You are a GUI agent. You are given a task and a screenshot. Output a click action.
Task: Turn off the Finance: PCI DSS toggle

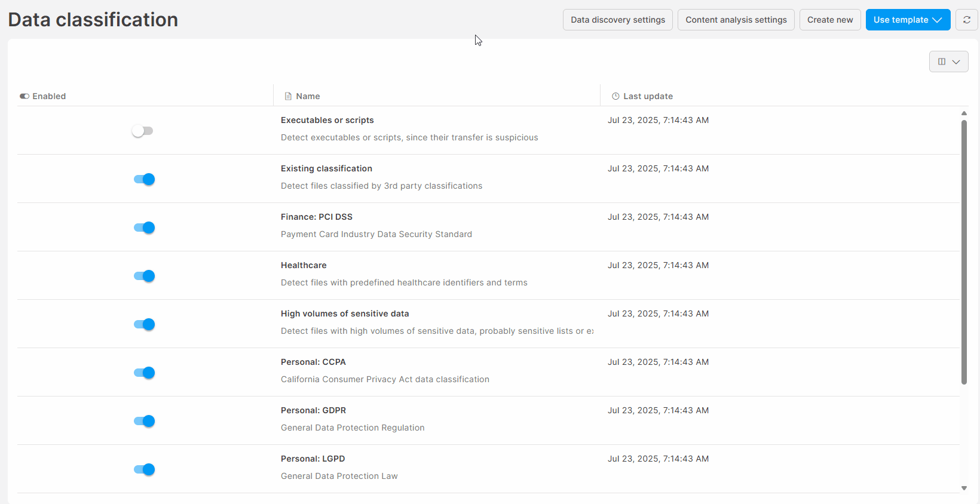[144, 228]
